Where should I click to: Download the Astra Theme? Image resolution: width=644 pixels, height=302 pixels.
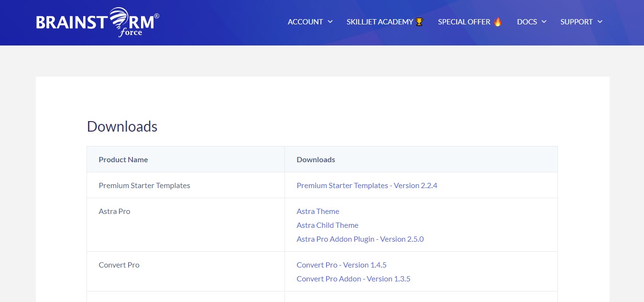[317, 211]
